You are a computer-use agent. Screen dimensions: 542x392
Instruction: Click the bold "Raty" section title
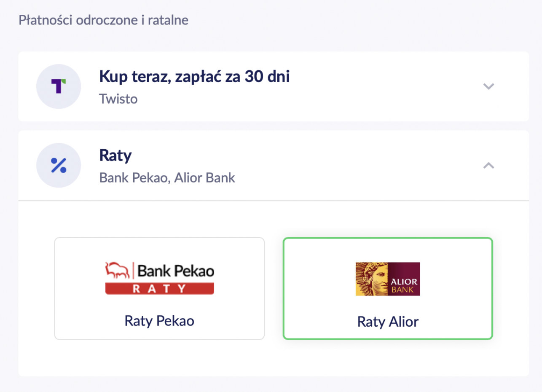click(x=115, y=156)
